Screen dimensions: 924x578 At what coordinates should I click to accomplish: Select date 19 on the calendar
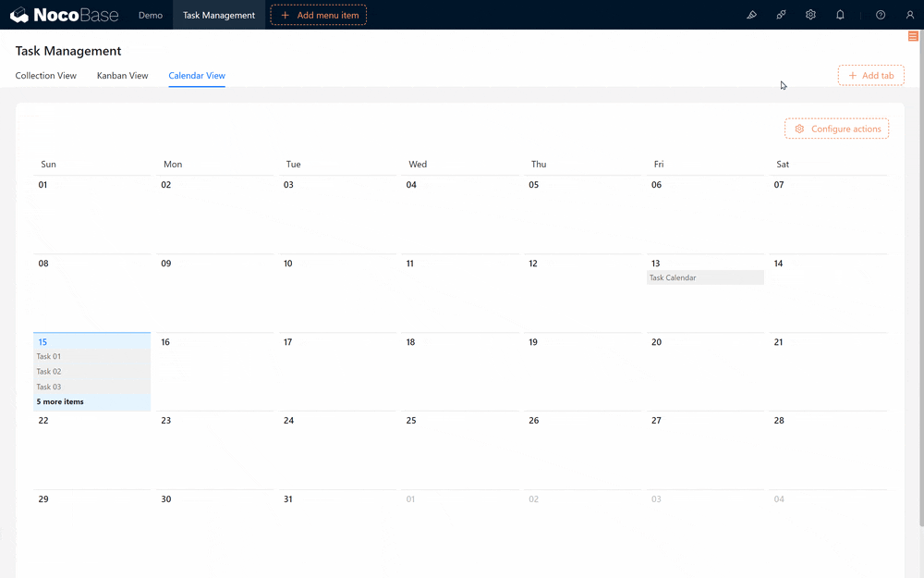533,341
